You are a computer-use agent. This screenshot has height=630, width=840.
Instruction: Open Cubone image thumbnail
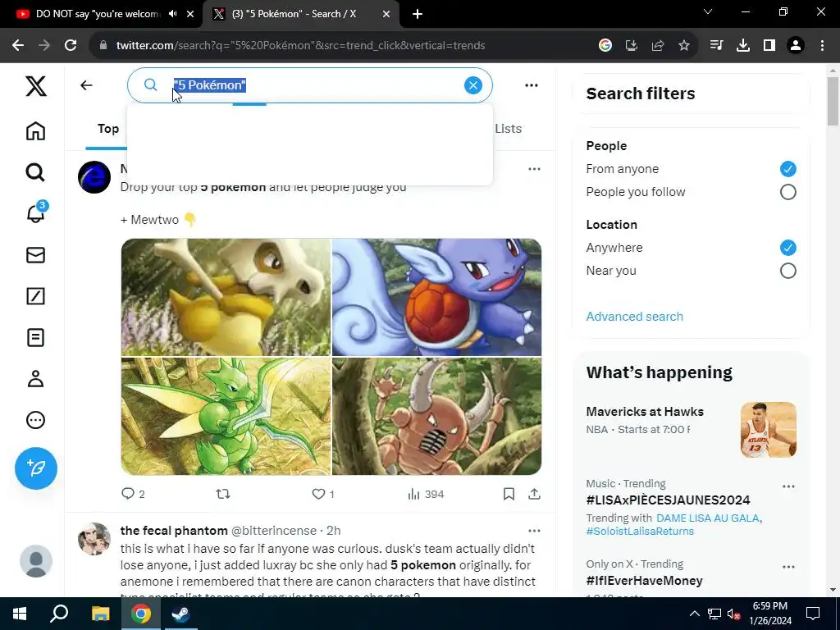click(x=226, y=297)
